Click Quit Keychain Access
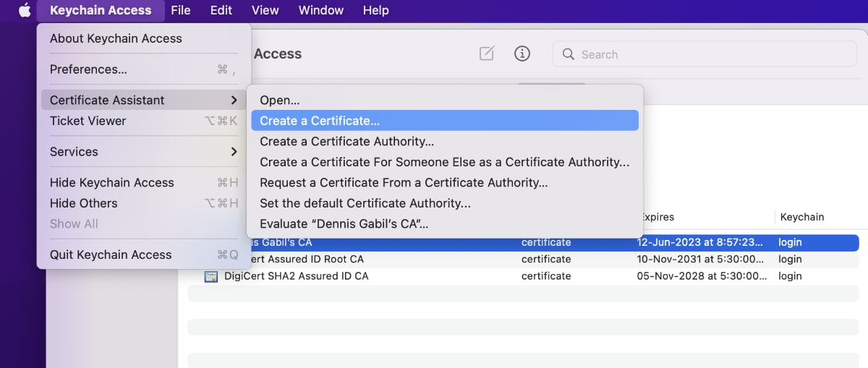Screen dimensions: 868x368 point(111,254)
